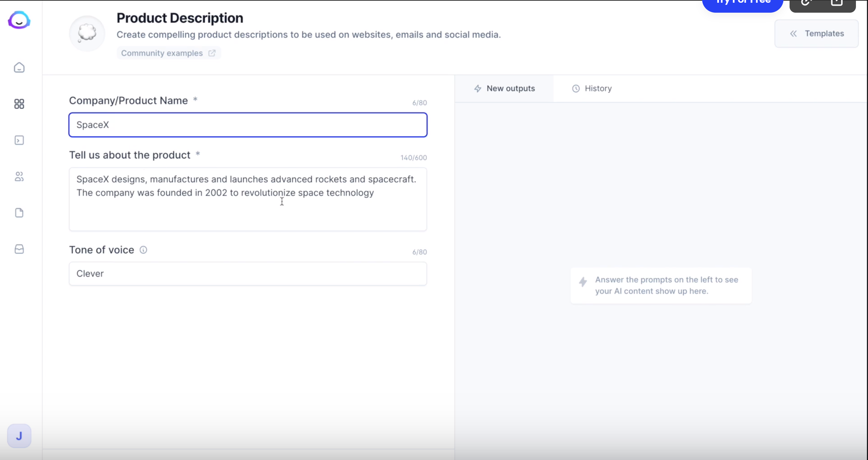Click the "Product Description" heading
Image resolution: width=868 pixels, height=460 pixels.
pyautogui.click(x=180, y=18)
